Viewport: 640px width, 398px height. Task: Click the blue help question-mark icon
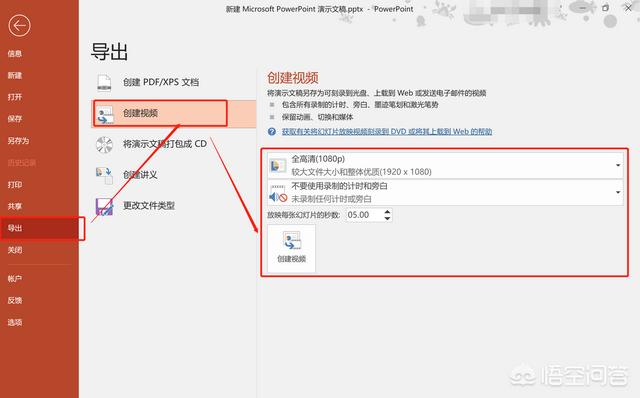click(272, 131)
